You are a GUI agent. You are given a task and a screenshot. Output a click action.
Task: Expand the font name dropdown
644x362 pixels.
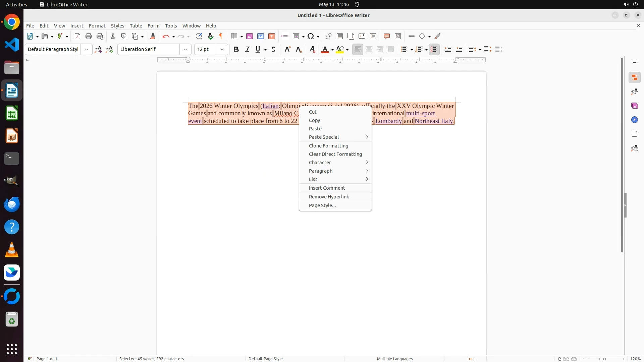[185, 49]
